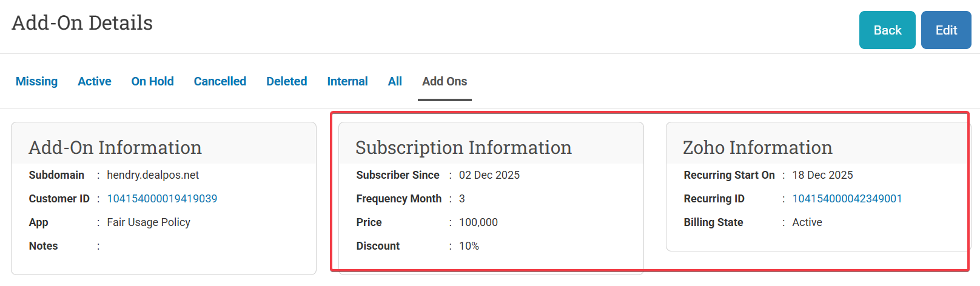This screenshot has width=980, height=286.
Task: Select the On Hold tab
Action: pyautogui.click(x=152, y=81)
